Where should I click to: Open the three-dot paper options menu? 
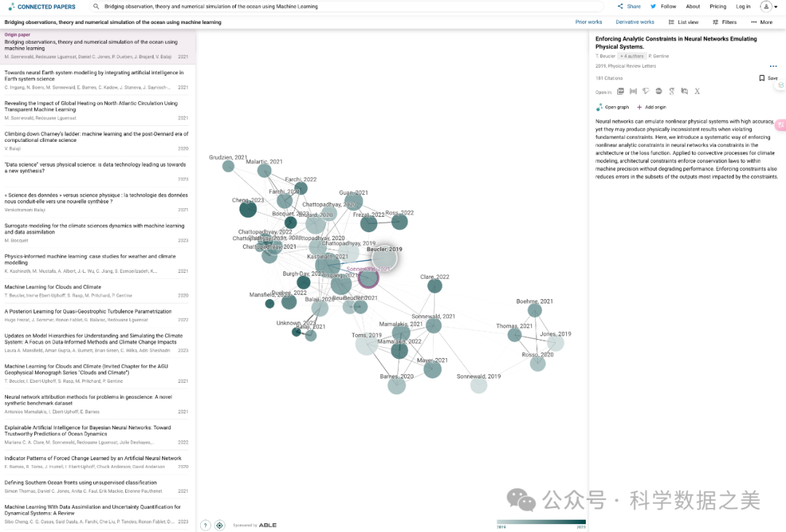tap(773, 66)
